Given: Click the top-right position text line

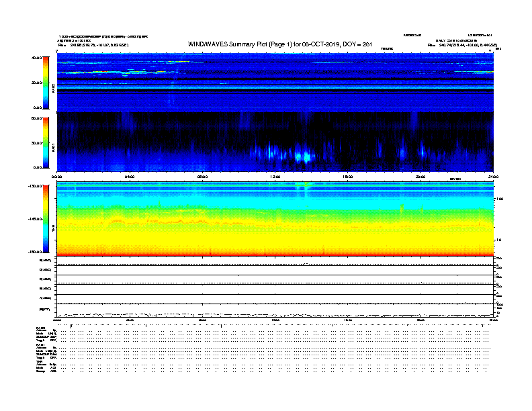Looking at the screenshot, I should pos(462,45).
